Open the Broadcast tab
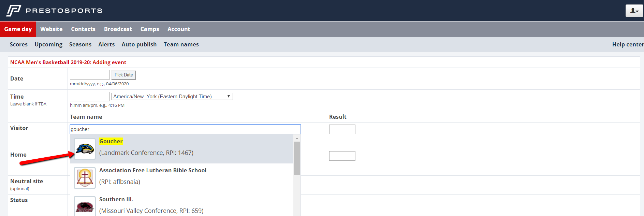Viewport: 644px width, 216px height. pyautogui.click(x=118, y=29)
